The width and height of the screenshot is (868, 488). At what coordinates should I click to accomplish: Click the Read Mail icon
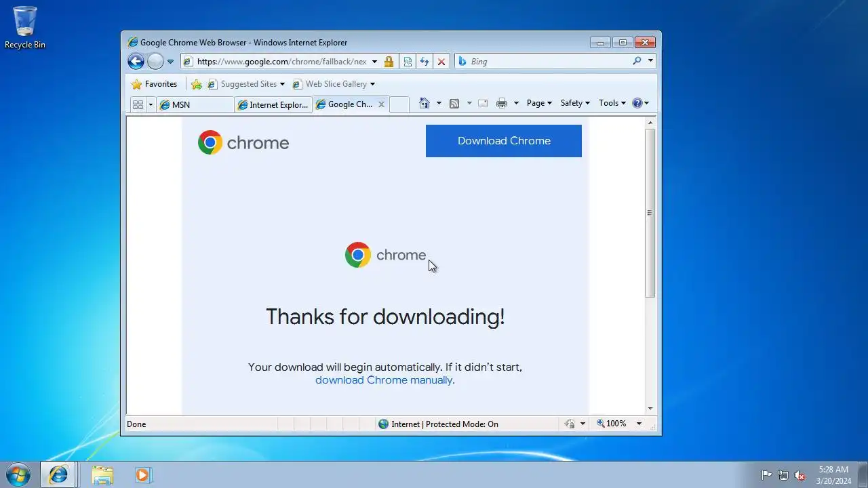coord(483,103)
